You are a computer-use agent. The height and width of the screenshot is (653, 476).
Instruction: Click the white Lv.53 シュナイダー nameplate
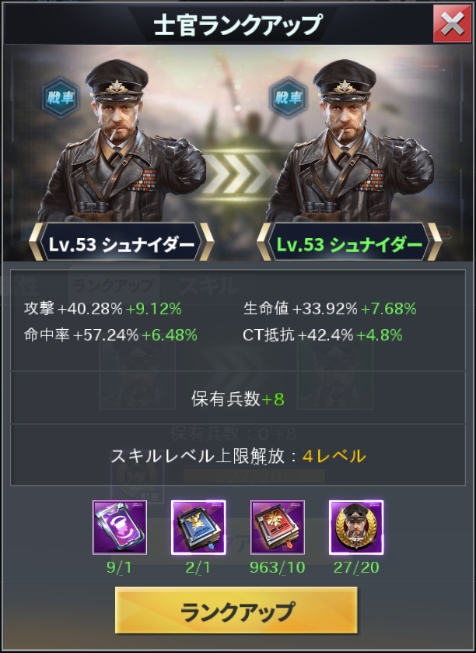click(121, 244)
